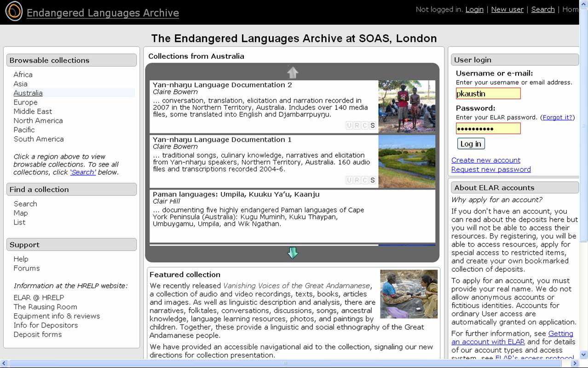Open List under Find a collection
This screenshot has height=368, width=588.
[19, 222]
